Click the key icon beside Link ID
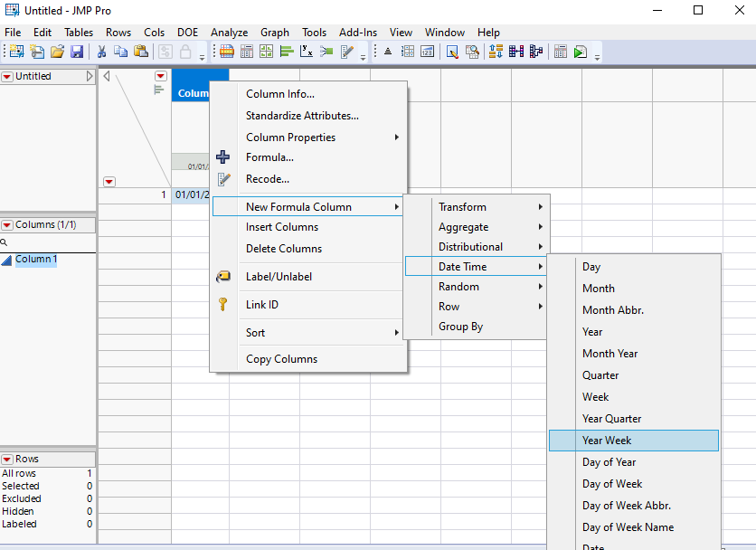 pyautogui.click(x=223, y=305)
